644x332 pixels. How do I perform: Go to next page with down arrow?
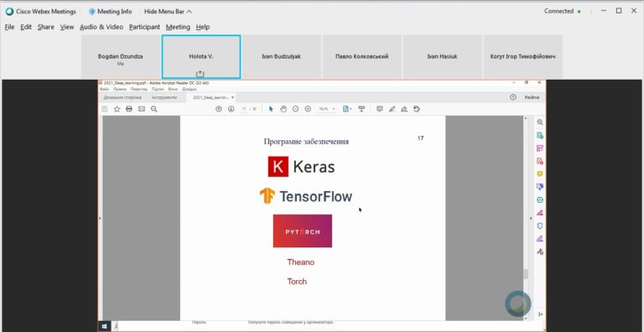pos(231,109)
